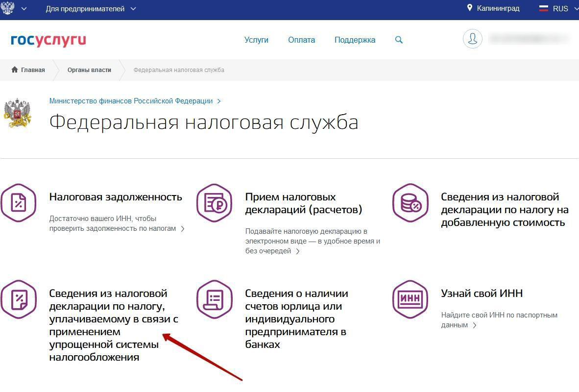
Task: Click the tax debt description text
Action: pyautogui.click(x=113, y=223)
